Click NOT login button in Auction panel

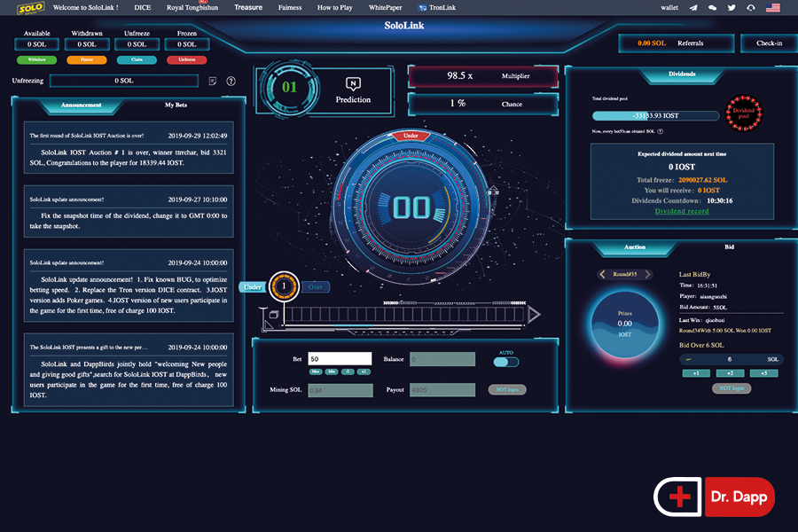[x=731, y=388]
